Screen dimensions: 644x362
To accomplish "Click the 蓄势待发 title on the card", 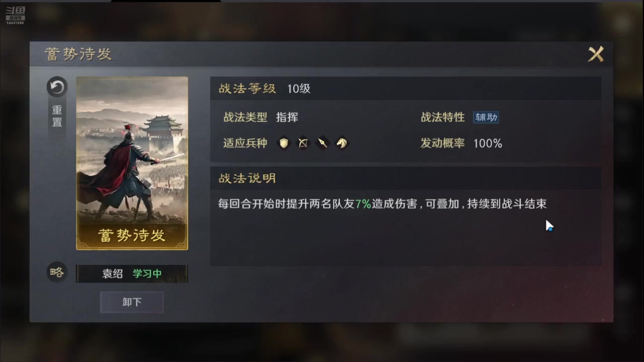I will 132,235.
